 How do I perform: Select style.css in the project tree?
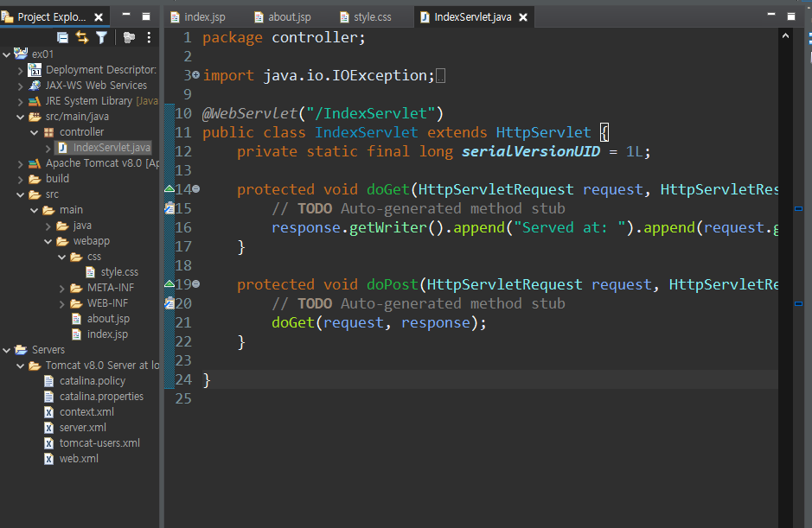119,271
